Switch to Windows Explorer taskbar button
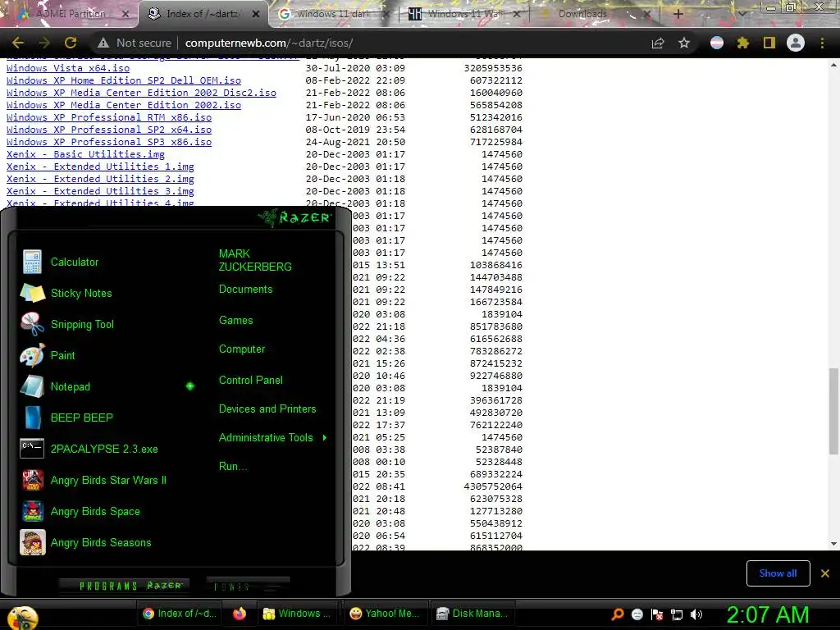 point(297,614)
